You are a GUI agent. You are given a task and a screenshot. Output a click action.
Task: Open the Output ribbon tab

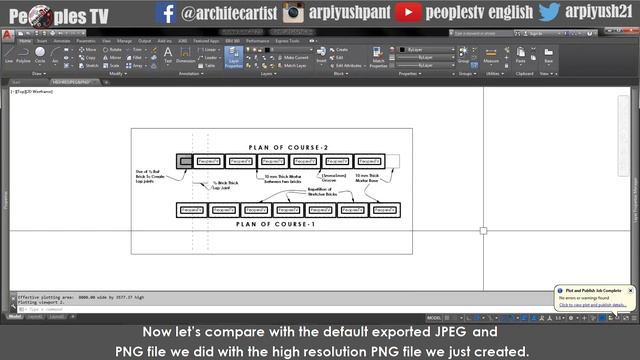(144, 41)
